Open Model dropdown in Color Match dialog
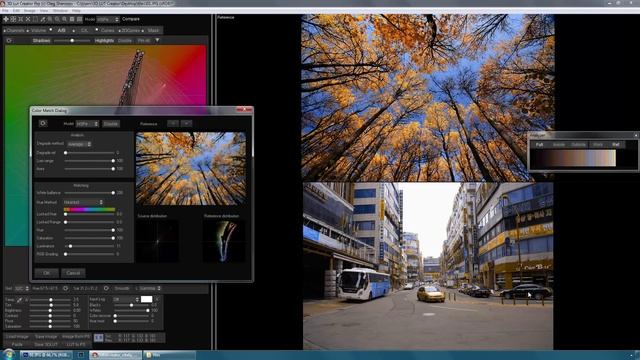Image resolution: width=640 pixels, height=360 pixels. click(x=87, y=124)
